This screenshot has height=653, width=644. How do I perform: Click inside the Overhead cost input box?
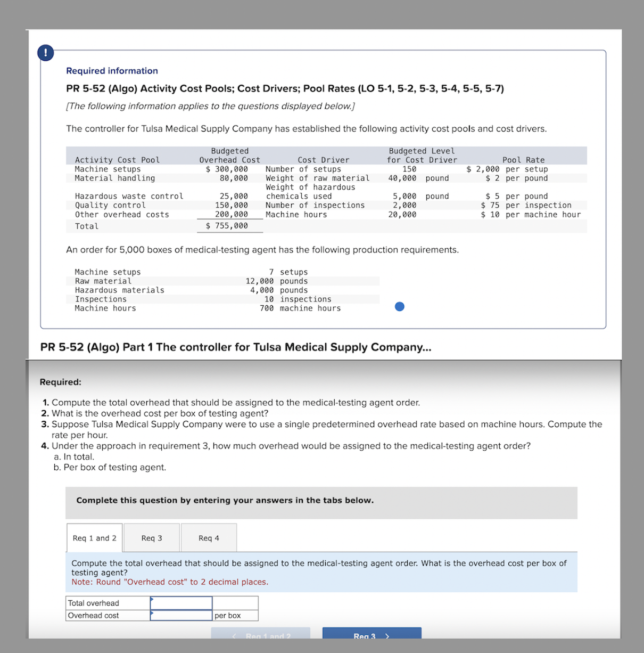tap(181, 615)
